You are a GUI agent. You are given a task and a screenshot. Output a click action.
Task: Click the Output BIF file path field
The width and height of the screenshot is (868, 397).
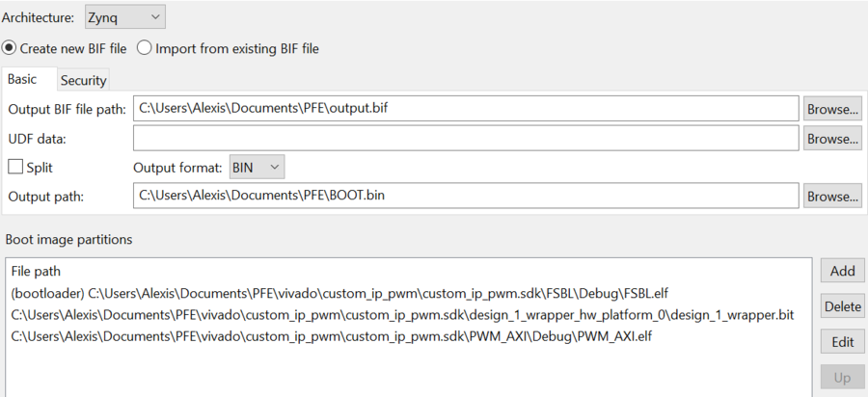466,109
